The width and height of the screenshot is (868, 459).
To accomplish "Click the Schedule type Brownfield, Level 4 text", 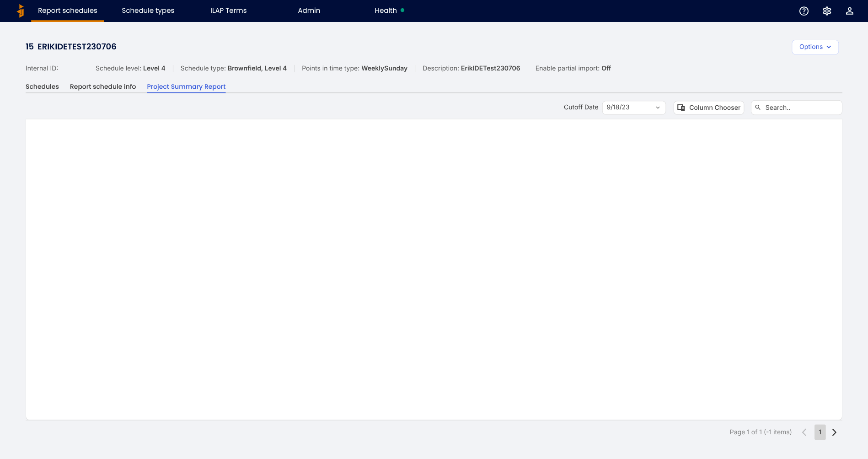I will (234, 68).
